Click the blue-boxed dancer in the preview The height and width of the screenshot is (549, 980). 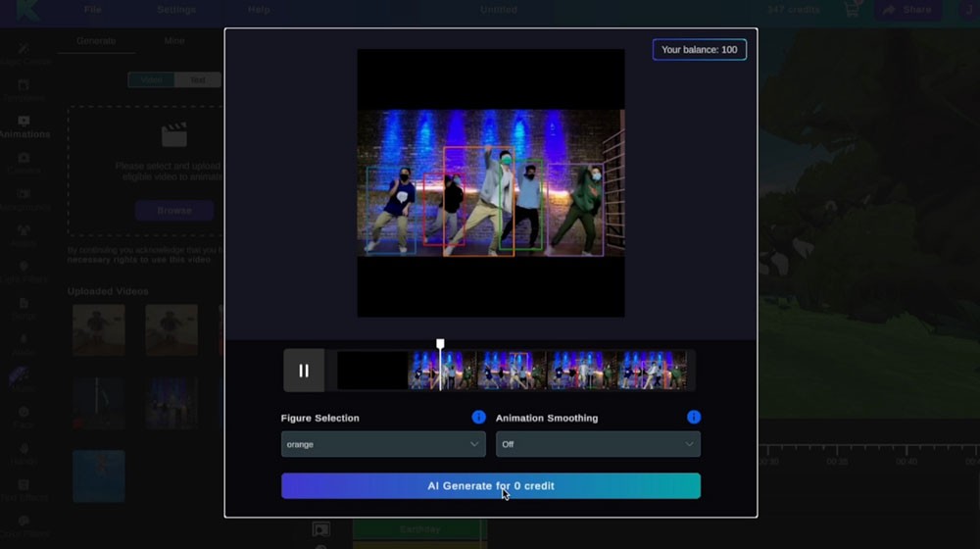(391, 210)
